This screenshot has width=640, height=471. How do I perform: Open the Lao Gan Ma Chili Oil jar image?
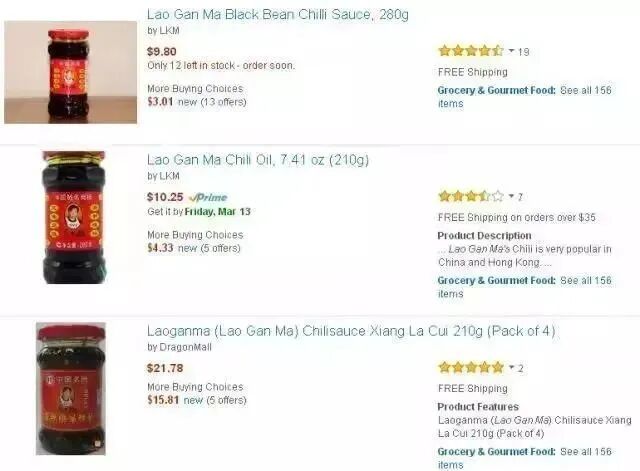(74, 218)
